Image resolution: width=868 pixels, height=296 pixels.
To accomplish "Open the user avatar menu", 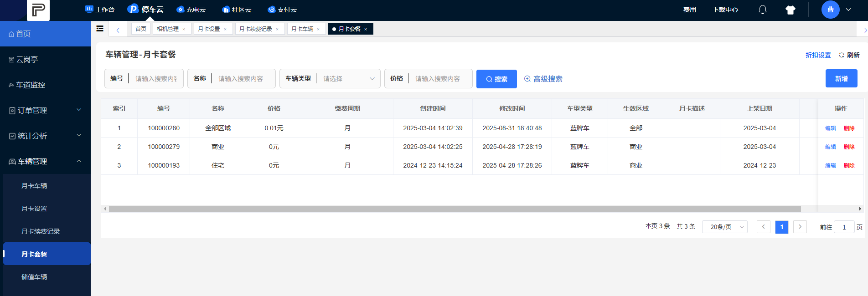I will [830, 10].
